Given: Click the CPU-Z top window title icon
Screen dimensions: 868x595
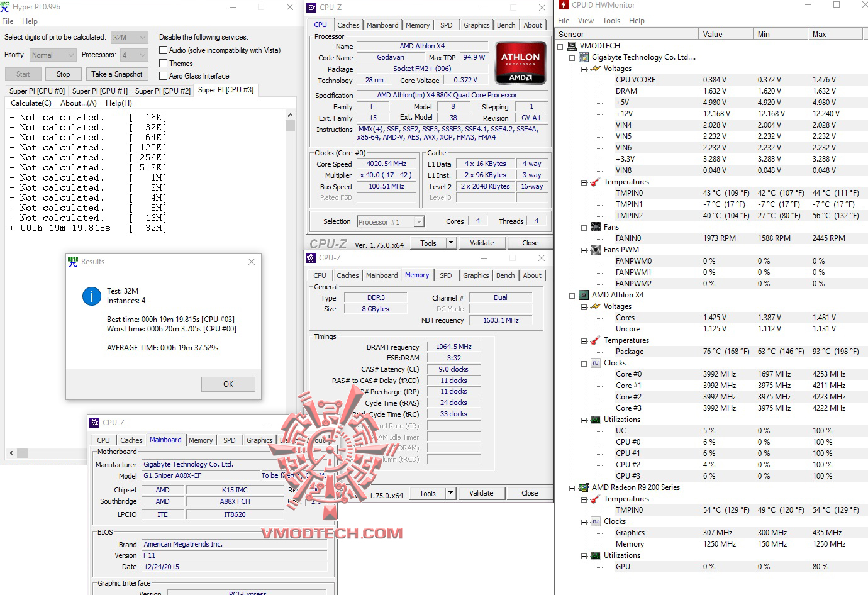Looking at the screenshot, I should pos(311,8).
